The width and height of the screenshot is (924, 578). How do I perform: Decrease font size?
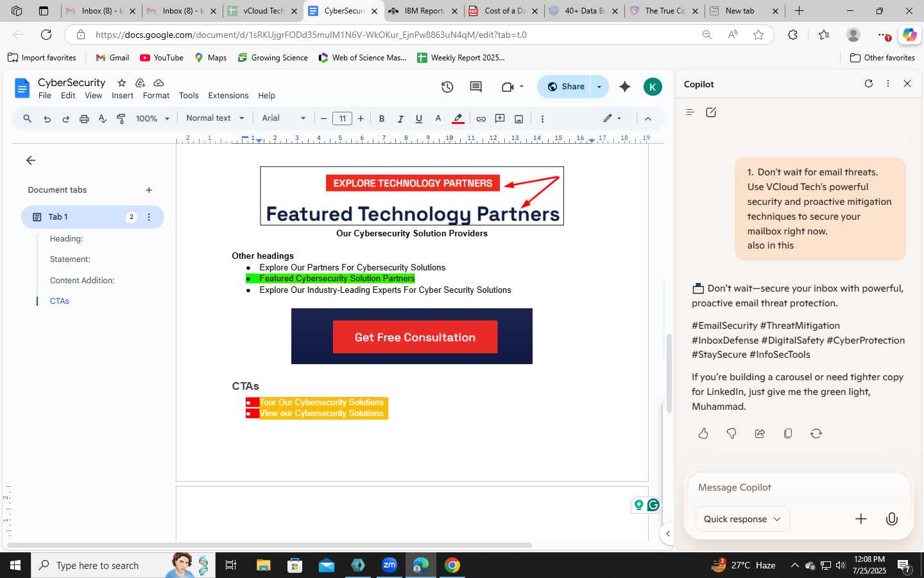pos(324,119)
